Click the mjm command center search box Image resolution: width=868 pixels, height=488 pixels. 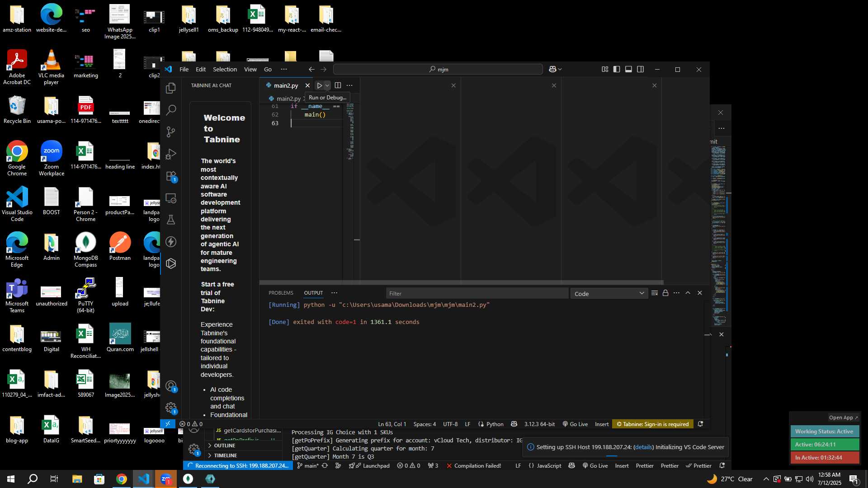pyautogui.click(x=438, y=69)
